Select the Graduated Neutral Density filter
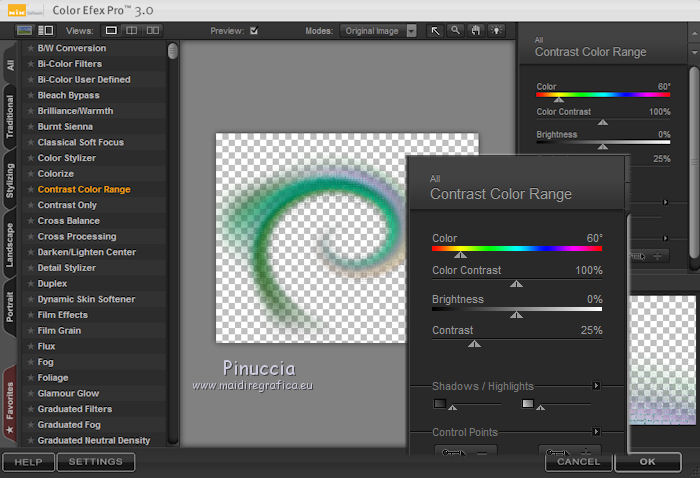Screen dimensions: 700x478 pyautogui.click(x=94, y=441)
